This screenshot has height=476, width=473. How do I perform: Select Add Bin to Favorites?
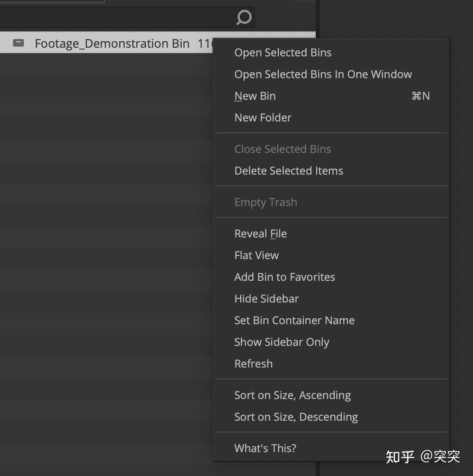tap(284, 277)
